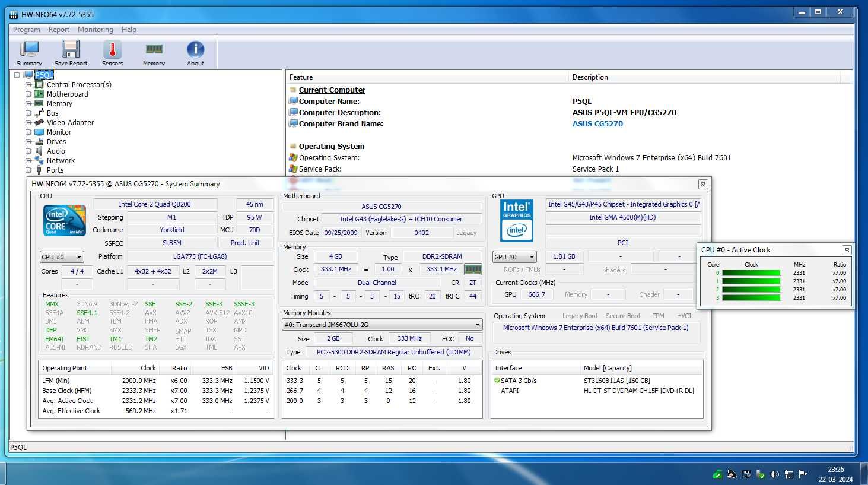868x485 pixels.
Task: Click the HL-DT-ST DVDRAM GH15F drive entry
Action: (639, 391)
